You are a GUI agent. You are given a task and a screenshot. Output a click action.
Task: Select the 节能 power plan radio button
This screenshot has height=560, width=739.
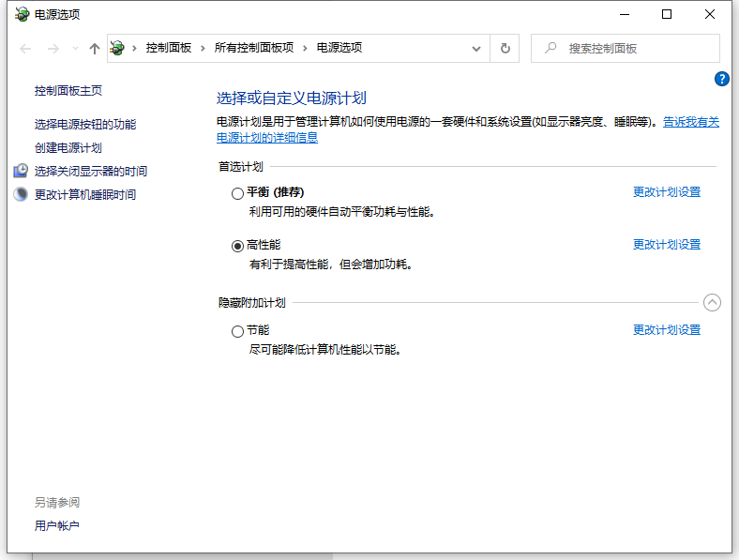237,331
